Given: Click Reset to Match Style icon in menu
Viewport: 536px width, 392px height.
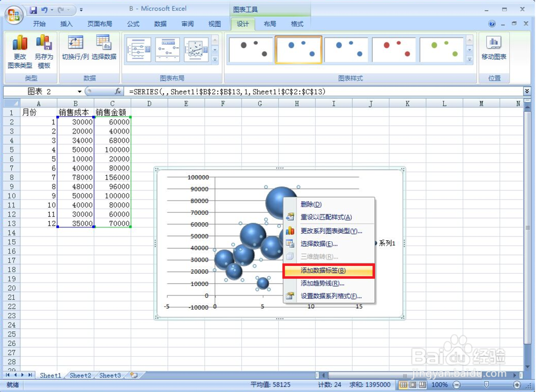Looking at the screenshot, I should click(290, 217).
